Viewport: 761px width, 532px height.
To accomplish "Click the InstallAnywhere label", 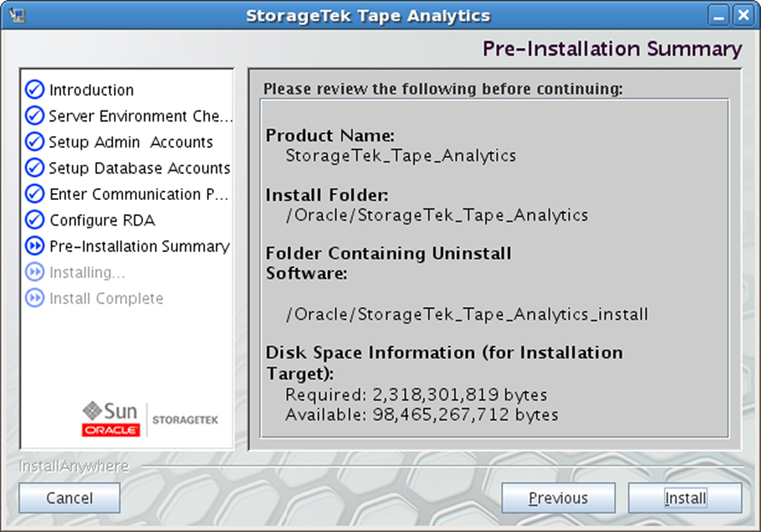I will [74, 466].
